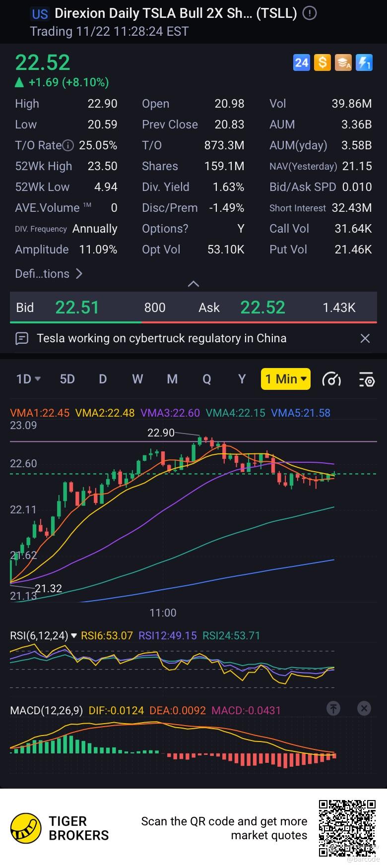The width and height of the screenshot is (387, 868).
Task: Tap the Ask price 22.52
Action: pyautogui.click(x=262, y=308)
